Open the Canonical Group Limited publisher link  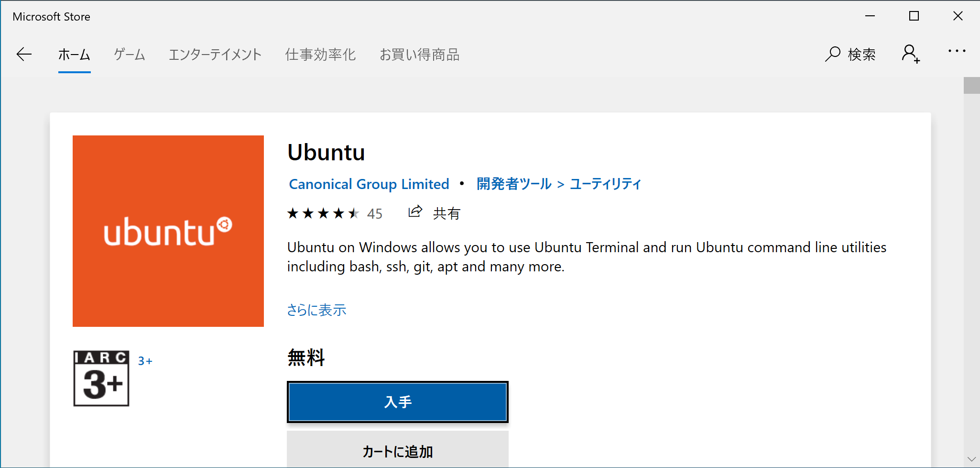pos(368,184)
